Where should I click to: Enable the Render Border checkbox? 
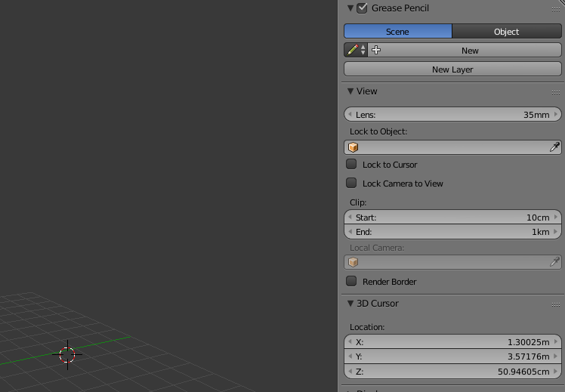tap(351, 281)
